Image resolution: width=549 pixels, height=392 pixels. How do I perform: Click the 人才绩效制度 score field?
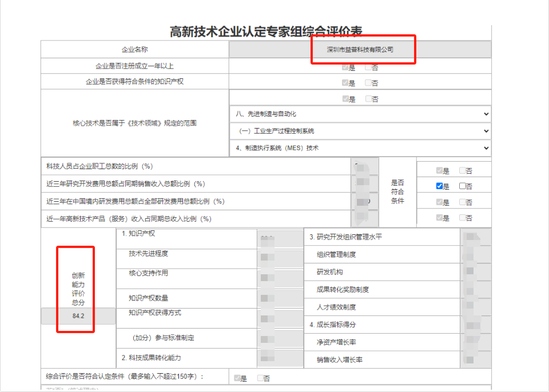(x=476, y=307)
